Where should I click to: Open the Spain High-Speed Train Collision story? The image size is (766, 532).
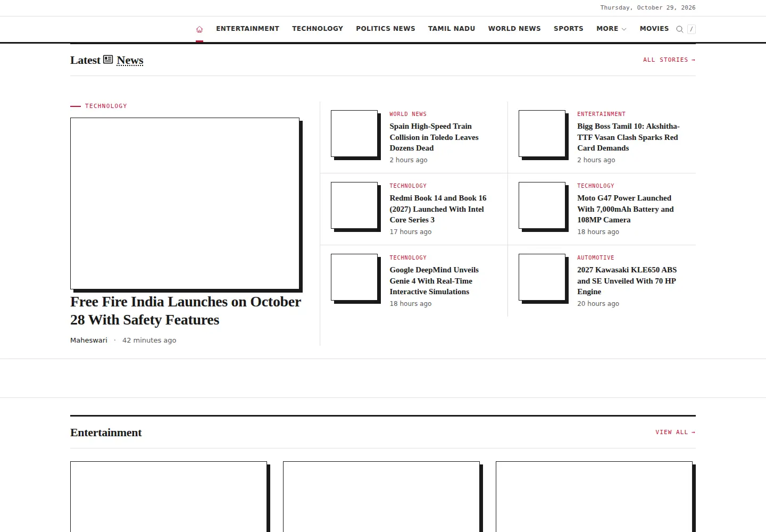[434, 137]
